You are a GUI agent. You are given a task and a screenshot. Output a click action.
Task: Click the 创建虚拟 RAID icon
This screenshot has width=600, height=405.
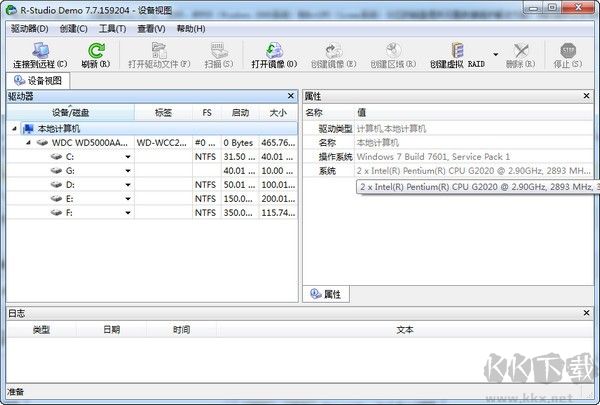(x=457, y=50)
